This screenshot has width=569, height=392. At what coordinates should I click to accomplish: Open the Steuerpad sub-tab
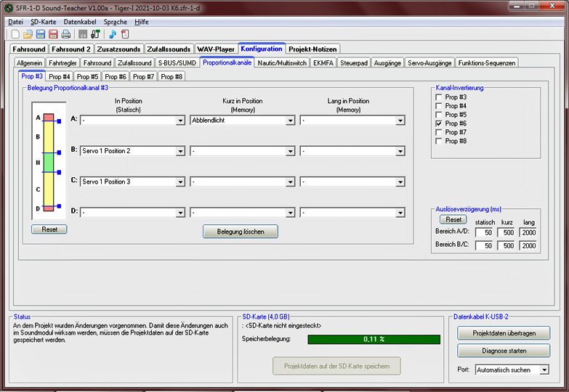pyautogui.click(x=354, y=62)
